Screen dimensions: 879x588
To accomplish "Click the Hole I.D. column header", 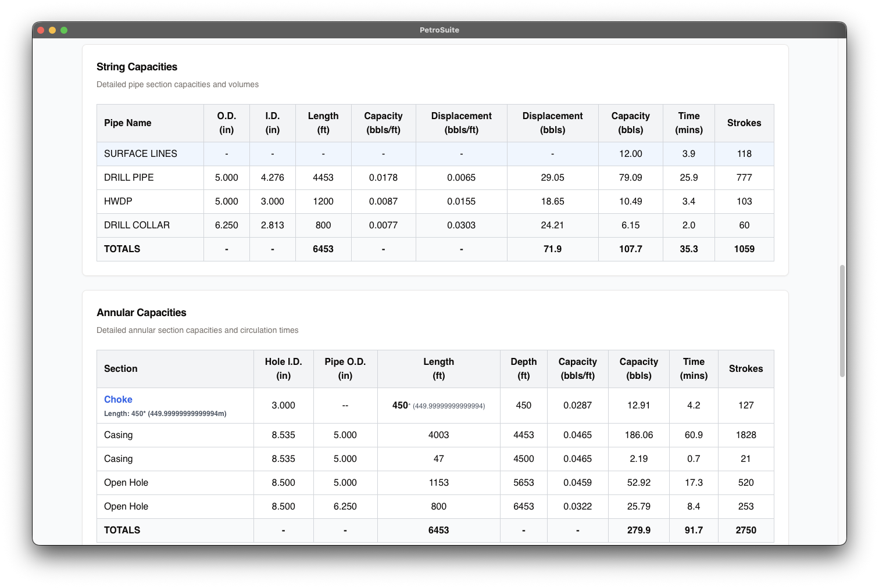I will pos(283,368).
